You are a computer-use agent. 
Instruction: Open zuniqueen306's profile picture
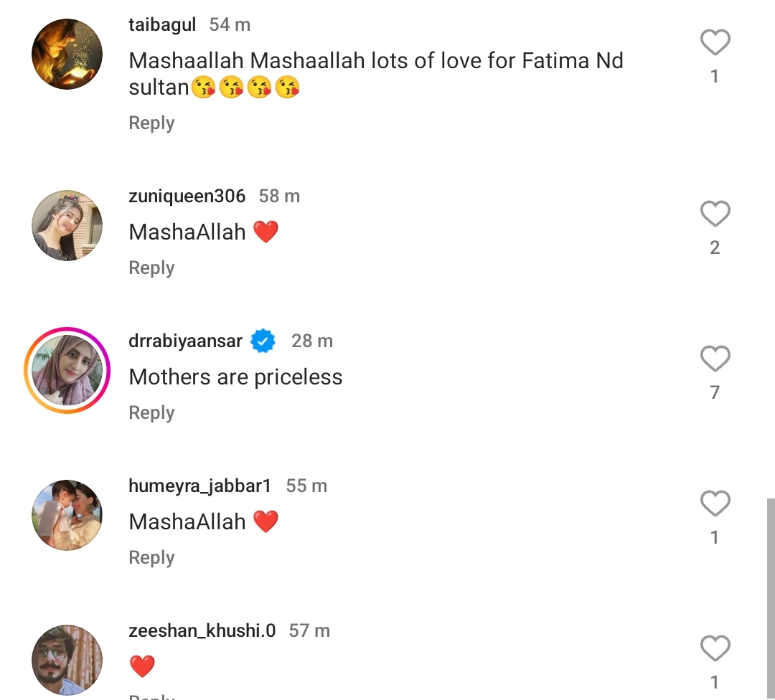pyautogui.click(x=67, y=225)
